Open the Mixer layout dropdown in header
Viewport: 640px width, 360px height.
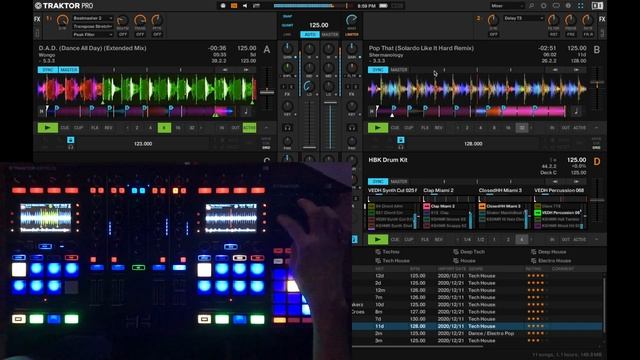(507, 6)
